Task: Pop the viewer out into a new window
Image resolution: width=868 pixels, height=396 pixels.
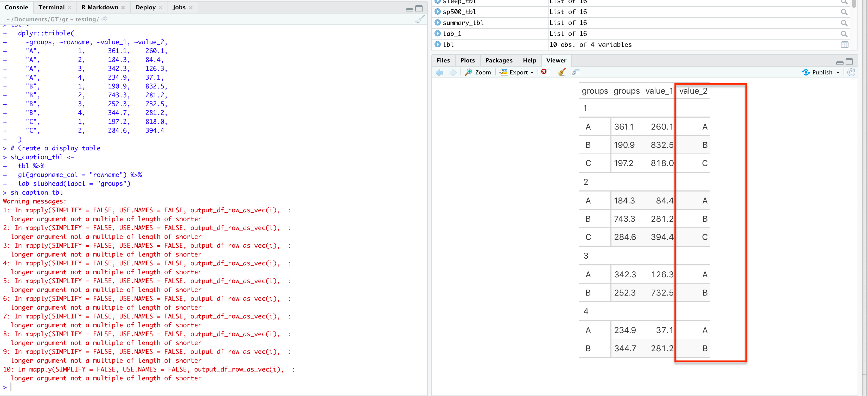Action: 576,72
